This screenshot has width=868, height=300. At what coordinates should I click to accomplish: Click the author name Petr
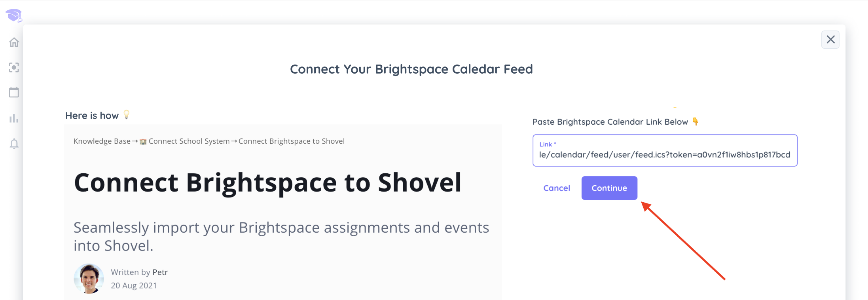160,272
